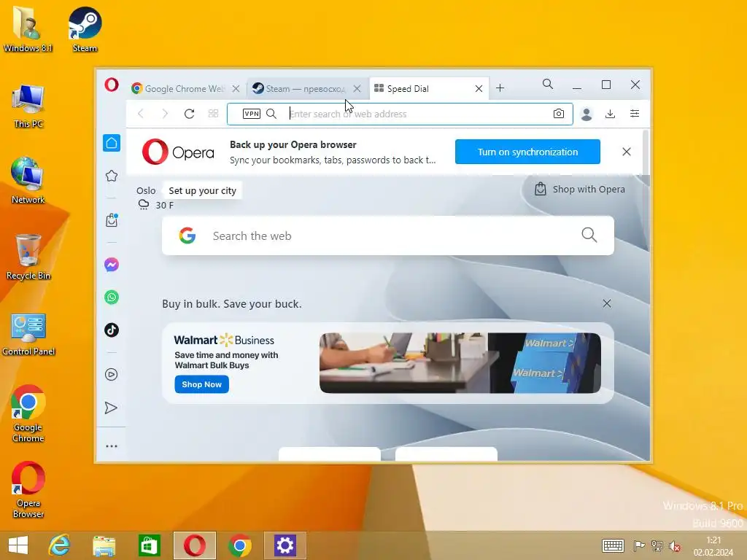Screen dimensions: 747x560
Task: Open the Windows Start button
Action: [18, 545]
